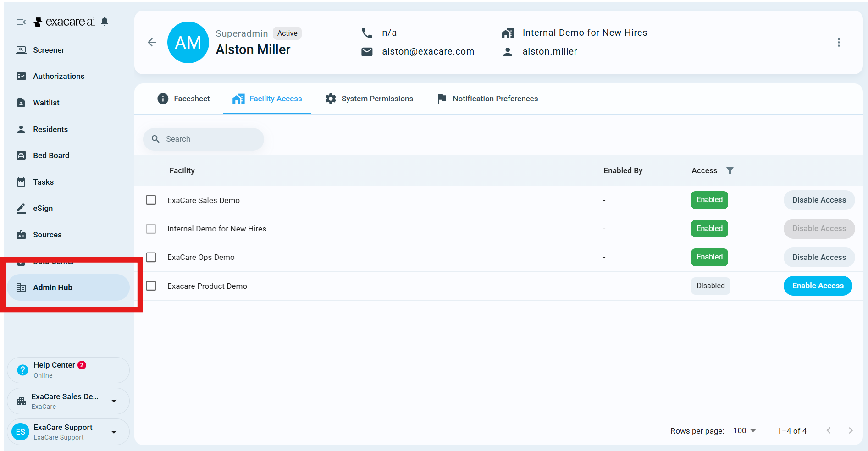The width and height of the screenshot is (868, 451).
Task: Open the Help Center
Action: 68,370
